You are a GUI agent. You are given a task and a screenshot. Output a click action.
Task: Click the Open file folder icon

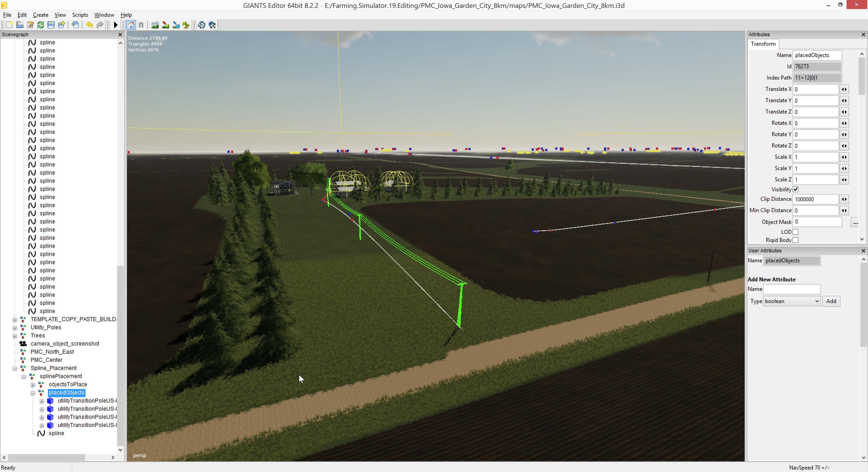(19, 25)
